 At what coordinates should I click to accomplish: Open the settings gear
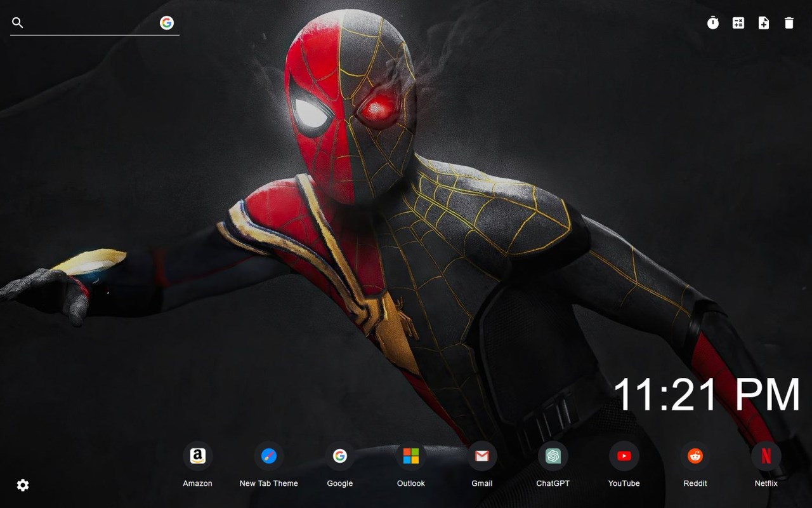[23, 485]
